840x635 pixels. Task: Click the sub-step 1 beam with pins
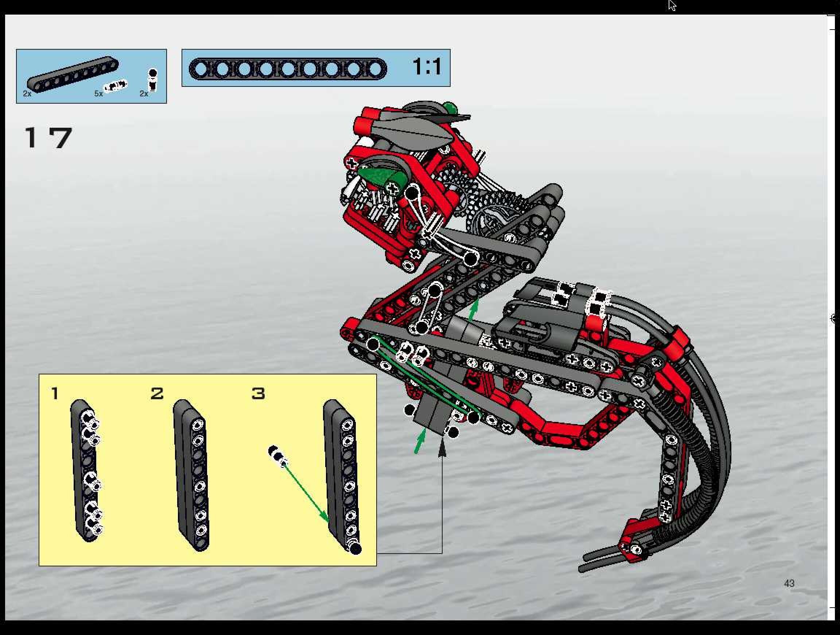(86, 470)
